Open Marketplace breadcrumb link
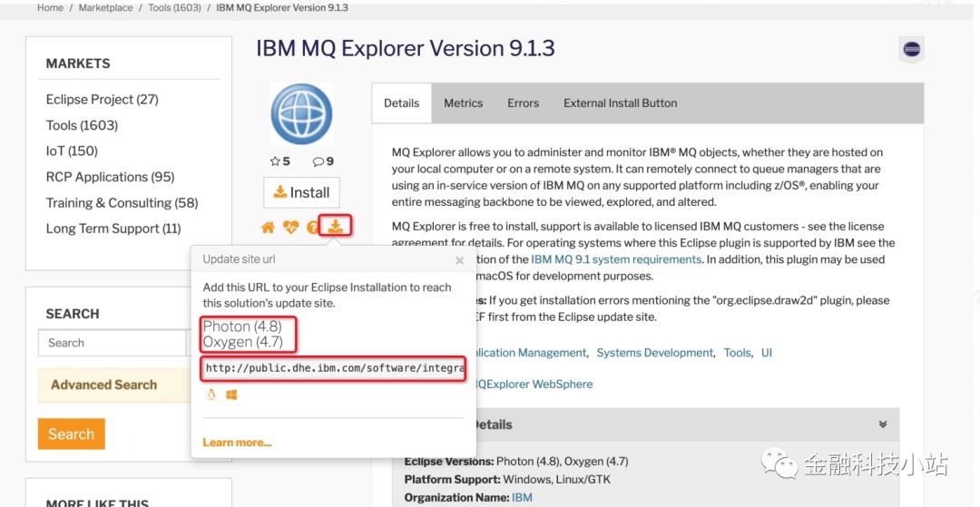Viewport: 980px width, 507px height. coord(105,8)
